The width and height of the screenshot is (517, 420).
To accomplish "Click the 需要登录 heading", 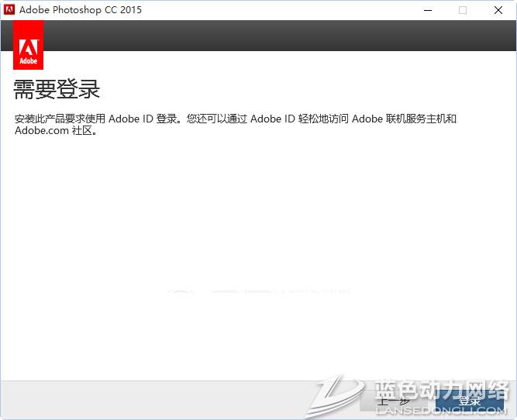I will click(57, 89).
